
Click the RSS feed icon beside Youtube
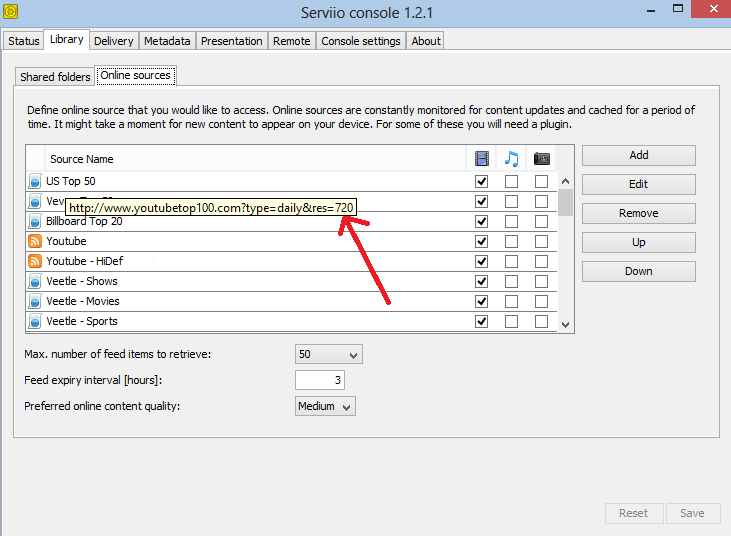tap(35, 242)
